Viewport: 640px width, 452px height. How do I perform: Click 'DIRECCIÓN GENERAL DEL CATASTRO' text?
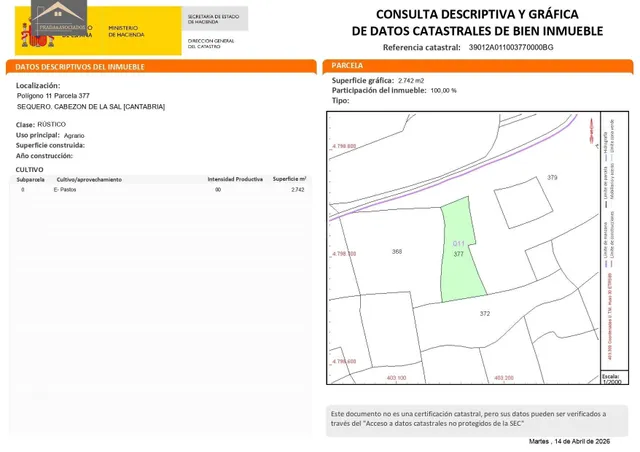pyautogui.click(x=211, y=44)
